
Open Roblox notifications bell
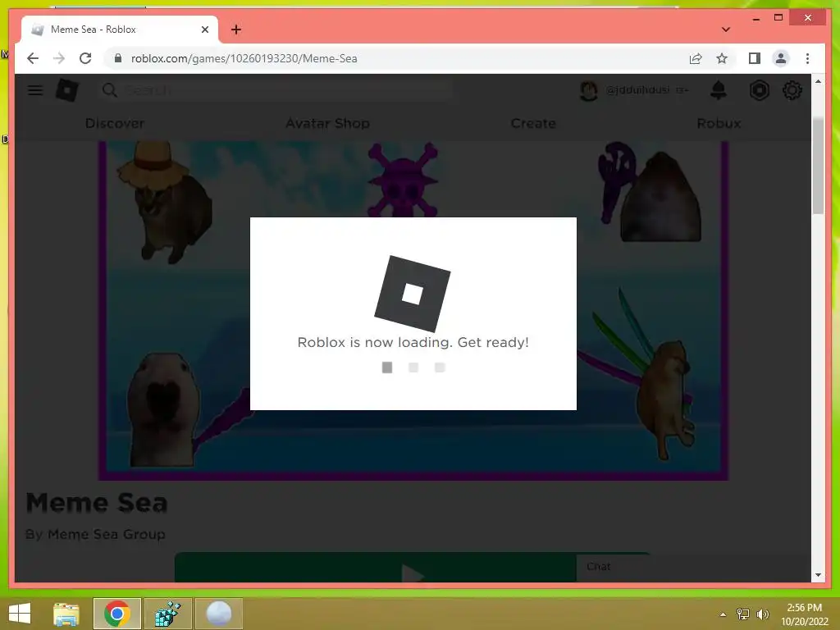tap(719, 90)
